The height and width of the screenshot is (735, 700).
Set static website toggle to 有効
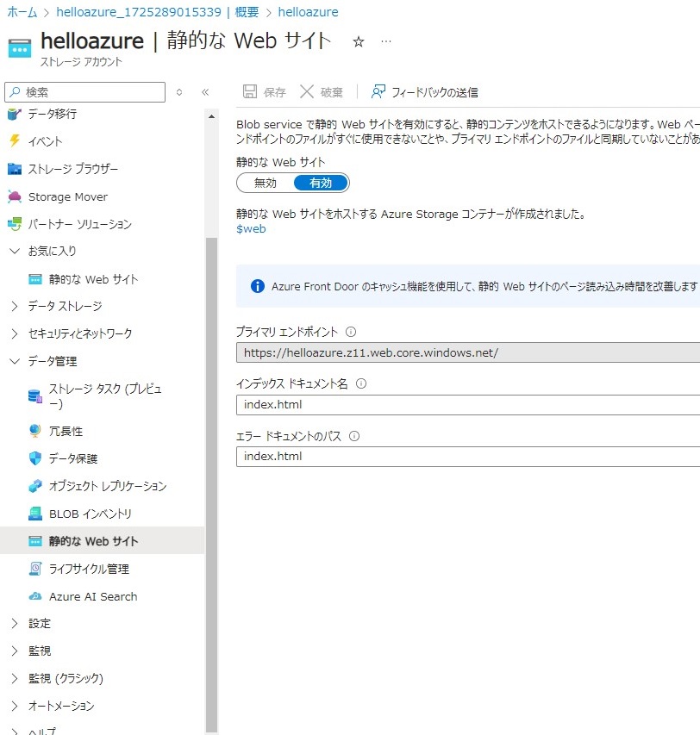click(321, 183)
